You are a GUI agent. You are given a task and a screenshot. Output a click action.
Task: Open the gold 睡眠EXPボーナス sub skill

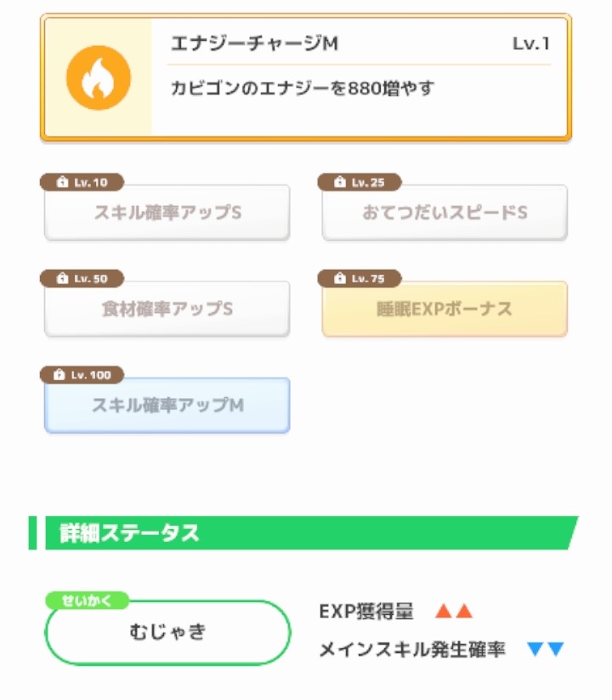tap(445, 309)
